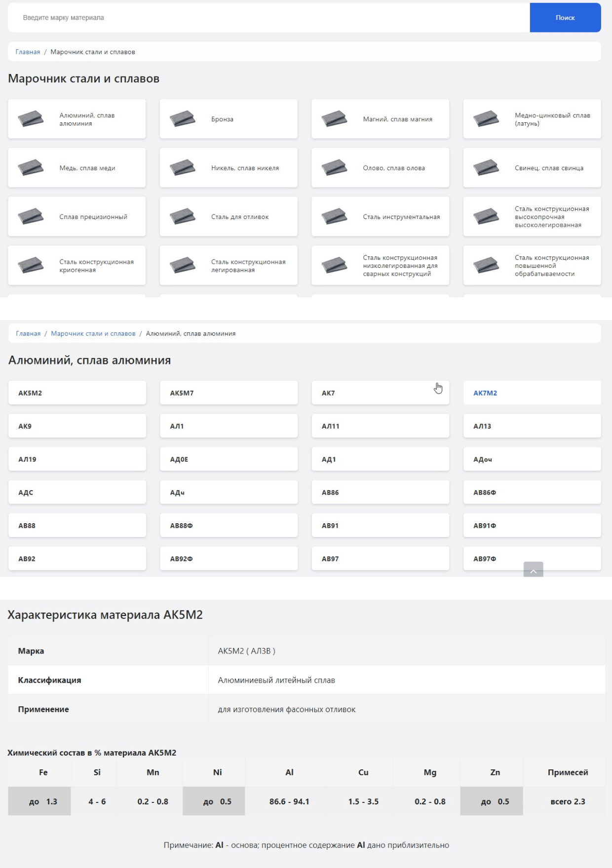Select the АЛ11 alloy grade

(x=381, y=426)
